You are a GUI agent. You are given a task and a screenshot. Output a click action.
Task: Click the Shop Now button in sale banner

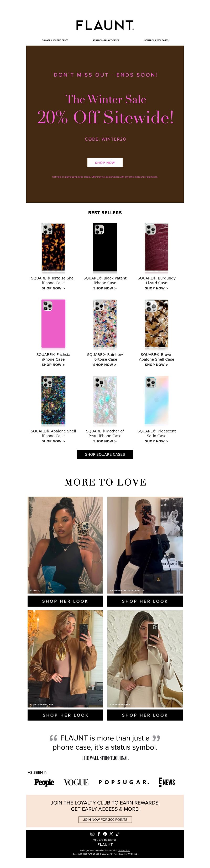coord(105,162)
